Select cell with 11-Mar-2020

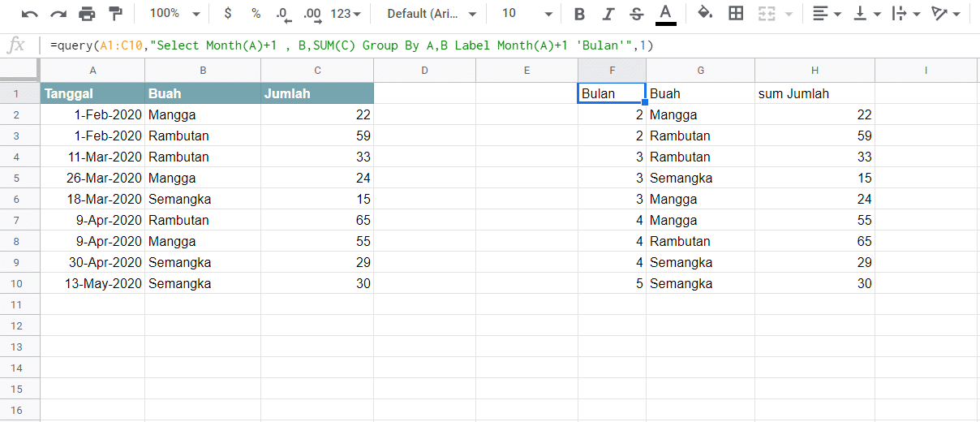click(x=92, y=157)
